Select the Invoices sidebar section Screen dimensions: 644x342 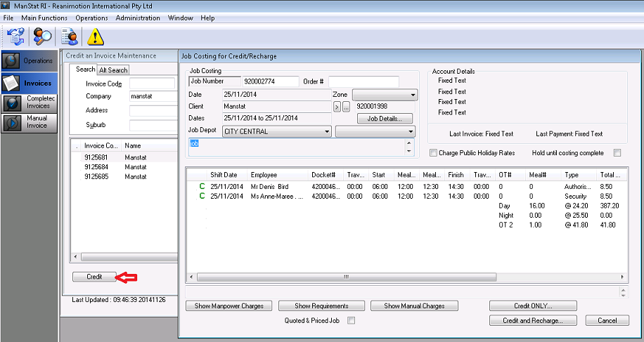click(29, 84)
